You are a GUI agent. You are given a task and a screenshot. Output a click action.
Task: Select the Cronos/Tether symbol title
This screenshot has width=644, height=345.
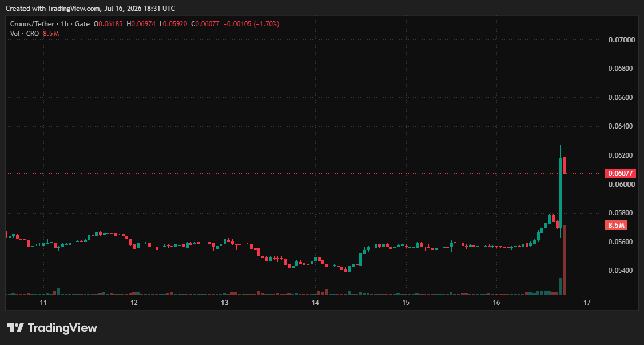point(32,24)
